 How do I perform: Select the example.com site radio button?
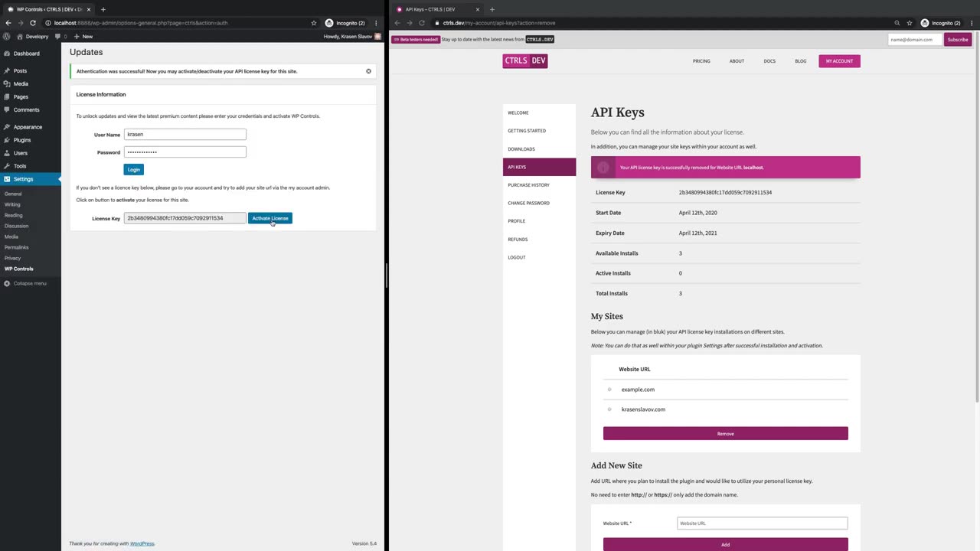(x=609, y=390)
